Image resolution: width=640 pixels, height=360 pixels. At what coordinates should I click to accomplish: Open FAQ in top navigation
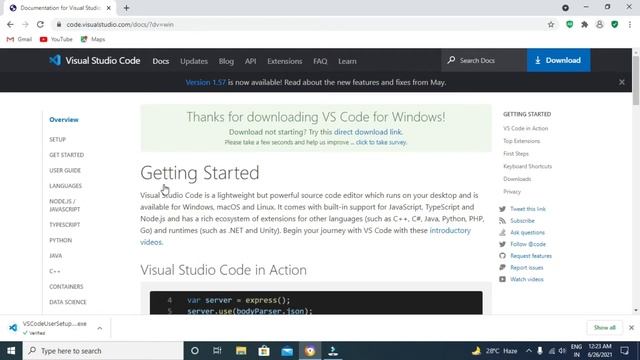[320, 61]
